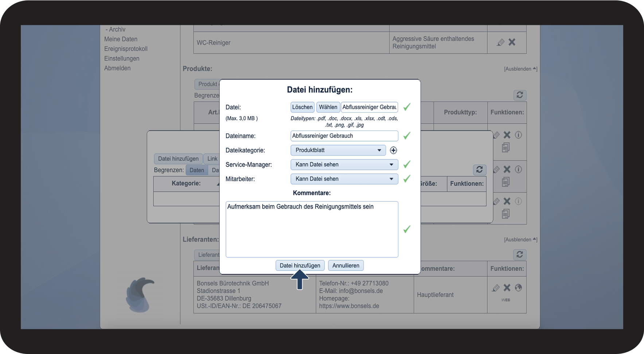Viewport: 644px width, 354px height.
Task: Click Wählen to choose a file
Action: tap(328, 107)
